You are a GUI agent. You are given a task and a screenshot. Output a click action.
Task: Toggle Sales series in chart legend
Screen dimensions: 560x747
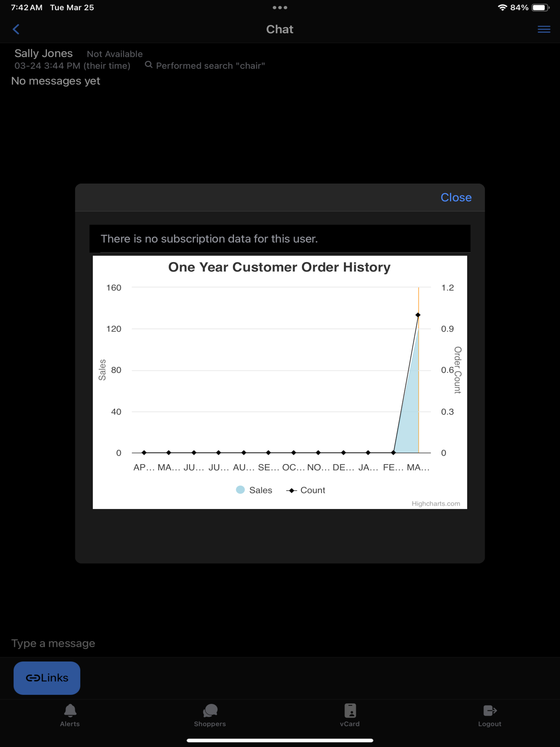[254, 490]
